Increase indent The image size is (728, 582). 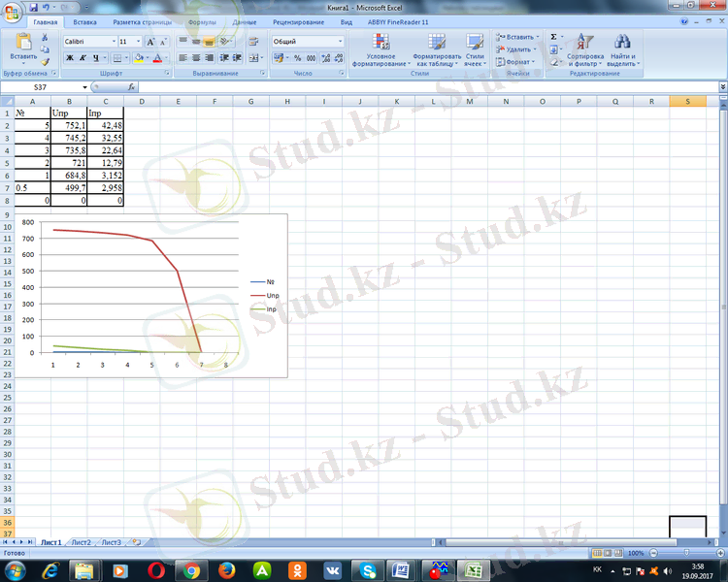coord(237,58)
